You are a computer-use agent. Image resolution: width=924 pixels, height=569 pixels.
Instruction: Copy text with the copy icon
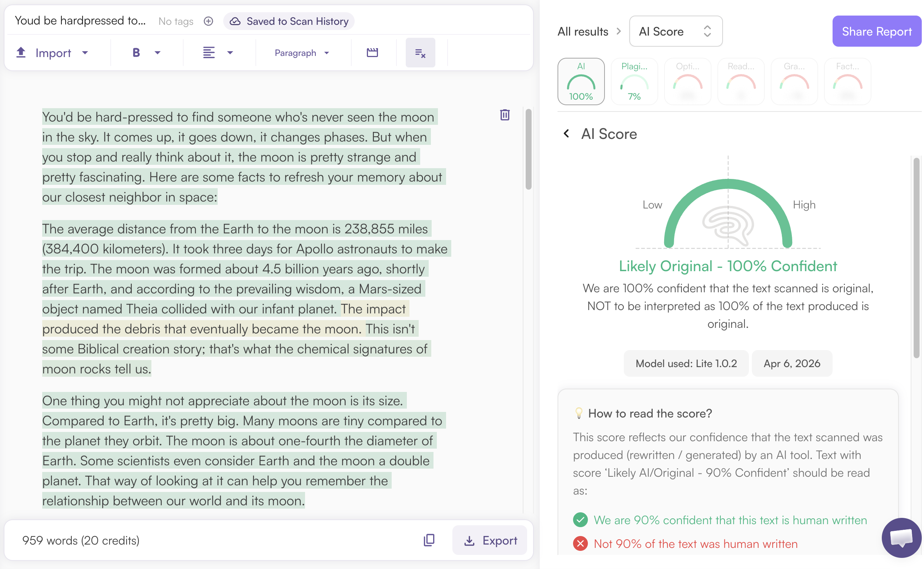429,540
